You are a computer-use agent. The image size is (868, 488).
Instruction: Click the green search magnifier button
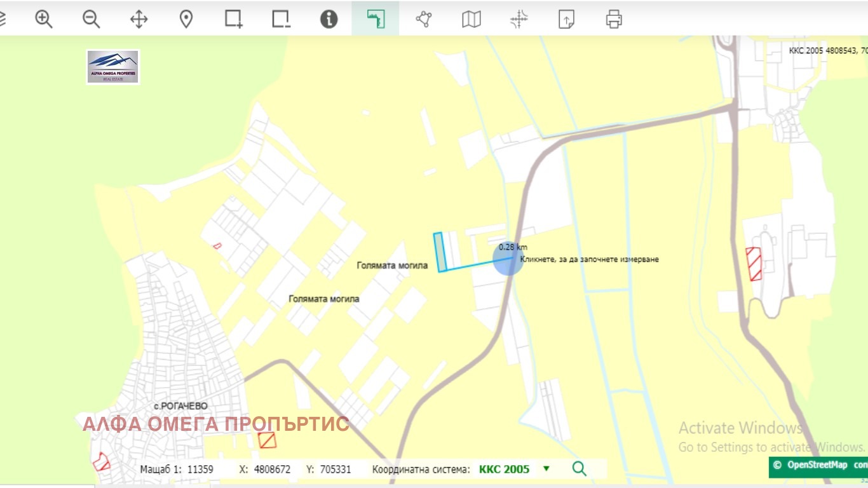pyautogui.click(x=579, y=469)
